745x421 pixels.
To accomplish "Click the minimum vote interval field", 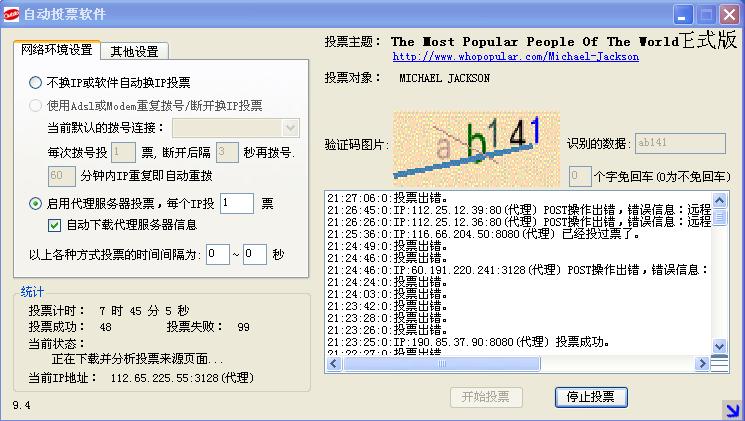I will click(x=218, y=254).
